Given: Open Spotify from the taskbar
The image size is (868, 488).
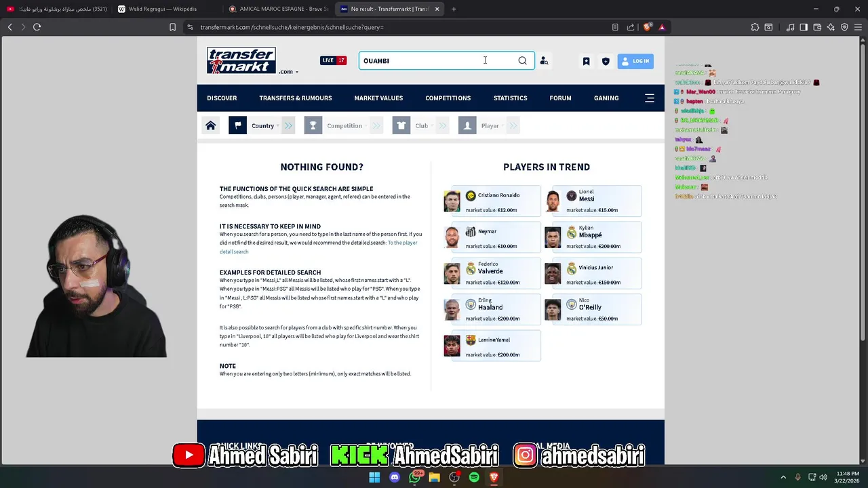Looking at the screenshot, I should click(x=474, y=477).
